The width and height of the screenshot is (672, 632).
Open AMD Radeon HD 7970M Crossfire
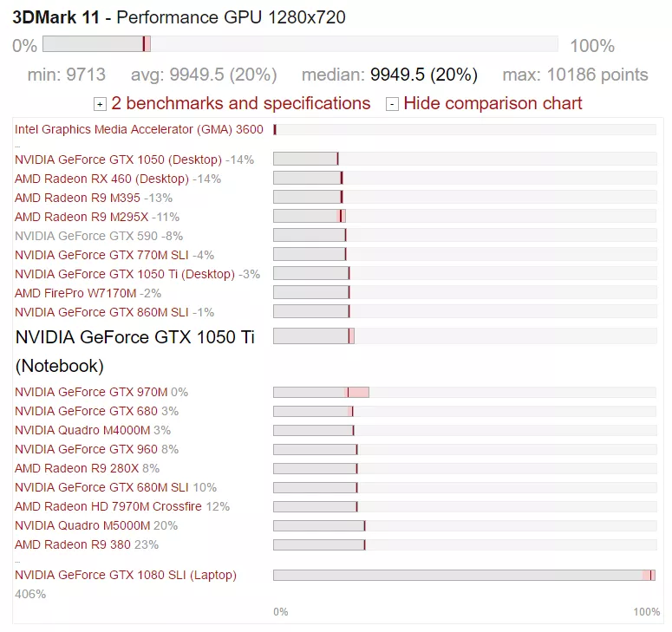point(108,506)
